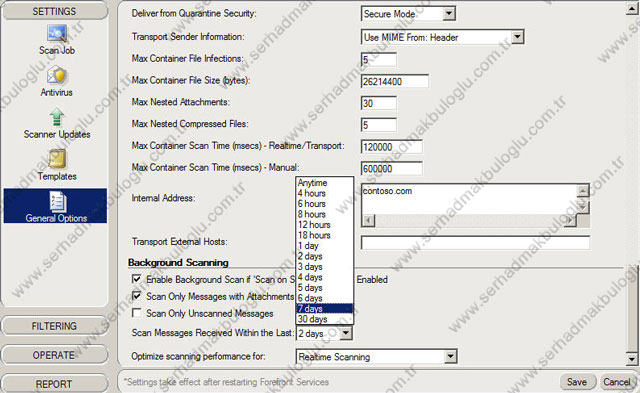
Task: Edit Max Container File Infections field
Action: (378, 60)
